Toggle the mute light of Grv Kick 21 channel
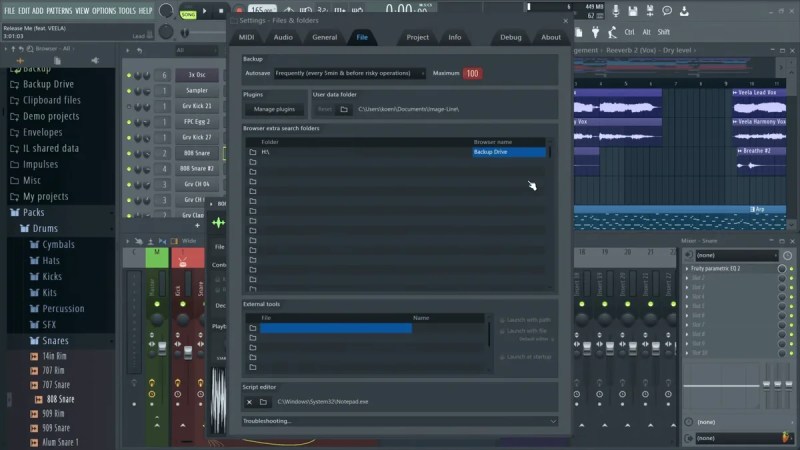 click(x=129, y=107)
